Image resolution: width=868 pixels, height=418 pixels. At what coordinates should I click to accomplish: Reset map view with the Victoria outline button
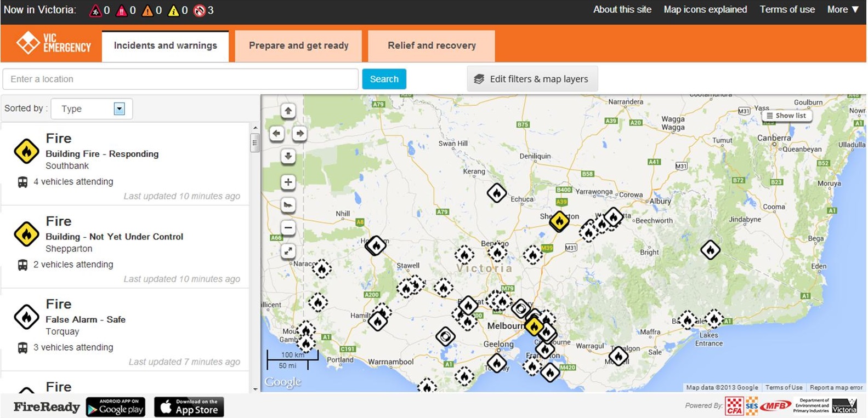(288, 205)
